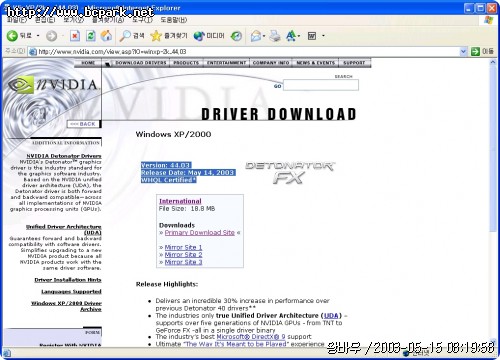
Task: Click the Windows flag logo throbber
Action: (x=488, y=20)
